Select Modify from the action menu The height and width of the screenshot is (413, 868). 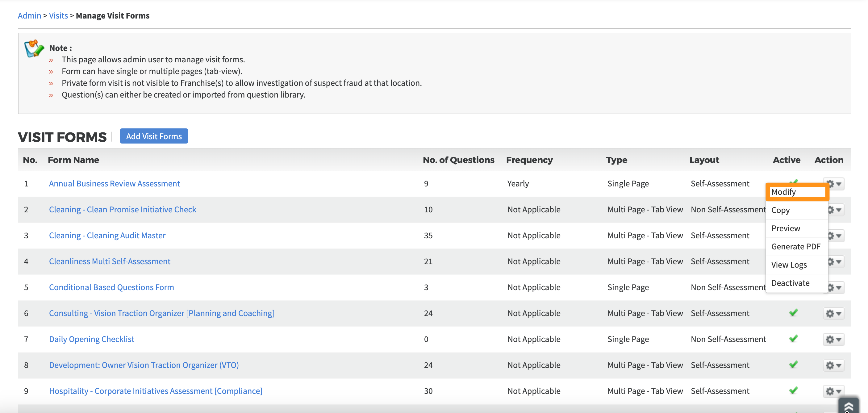coord(797,192)
